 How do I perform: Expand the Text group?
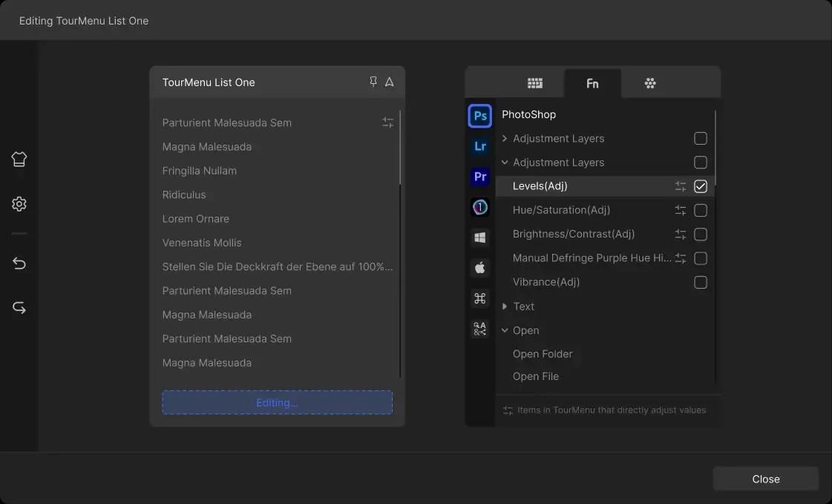[505, 307]
